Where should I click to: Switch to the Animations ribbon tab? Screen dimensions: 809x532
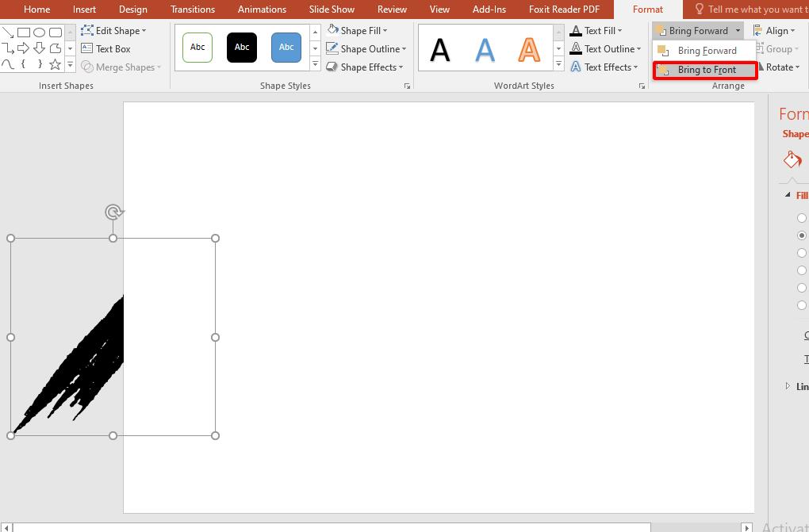point(262,9)
